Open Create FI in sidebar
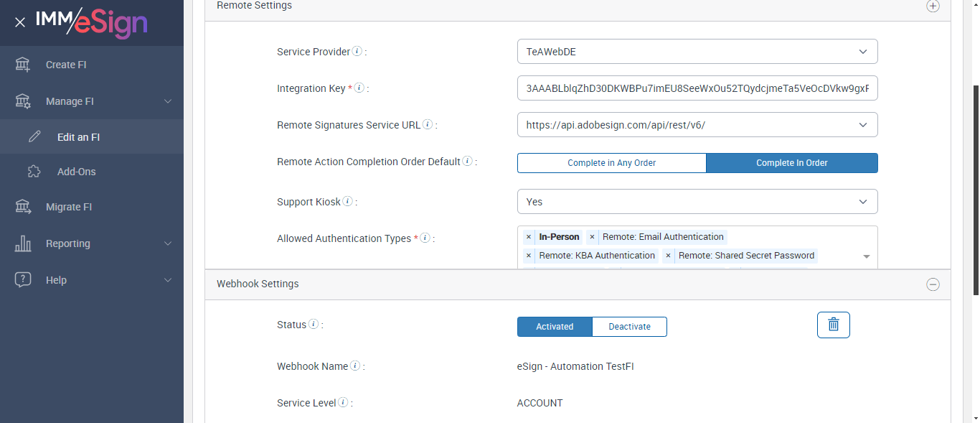The width and height of the screenshot is (980, 423). pos(65,65)
